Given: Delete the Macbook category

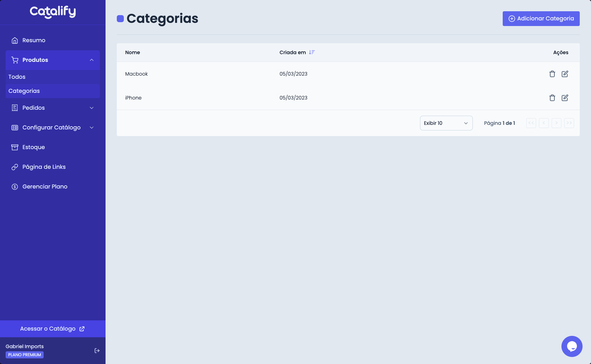Looking at the screenshot, I should point(552,74).
